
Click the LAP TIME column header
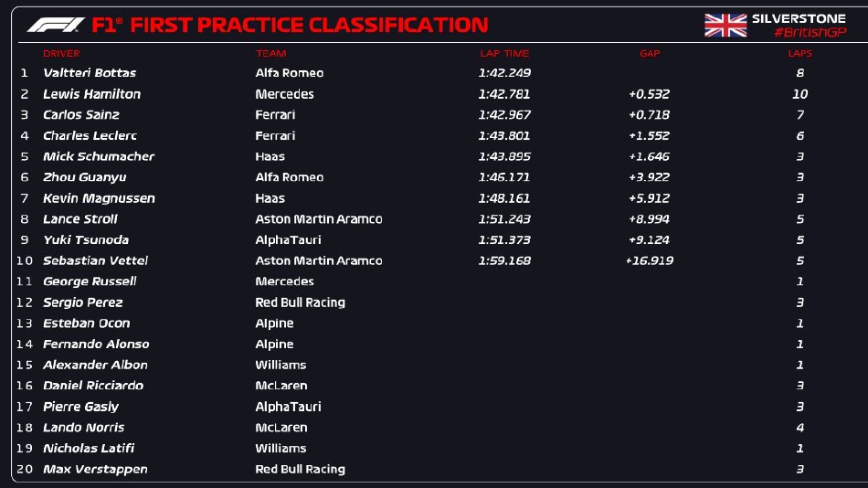click(504, 54)
